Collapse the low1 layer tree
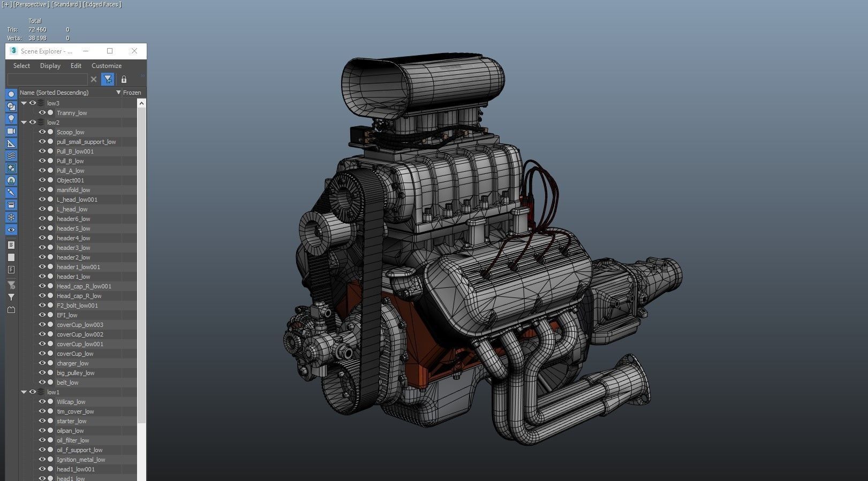Image resolution: width=868 pixels, height=481 pixels. pos(24,392)
